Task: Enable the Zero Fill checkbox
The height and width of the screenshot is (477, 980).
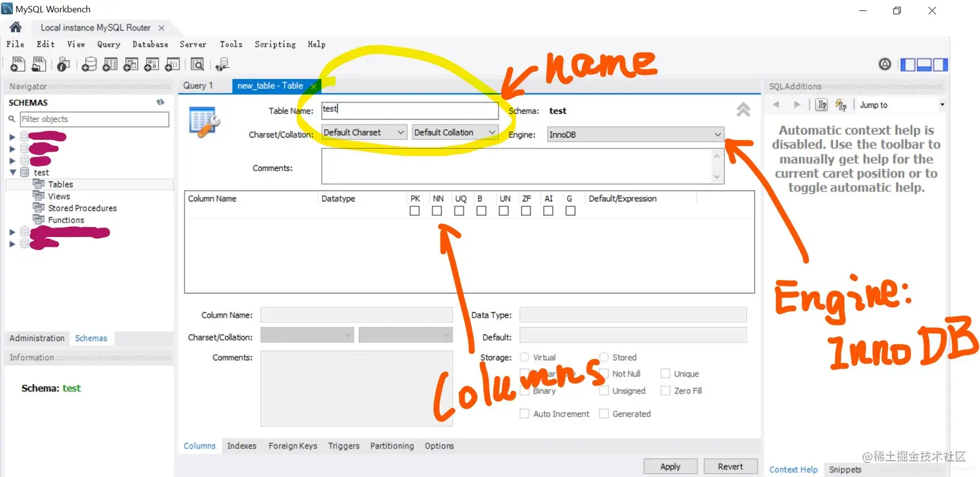Action: tap(666, 391)
